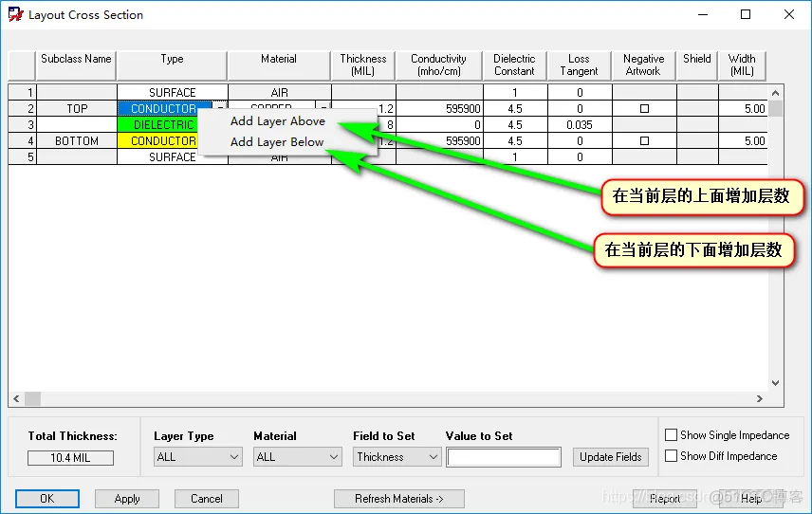
Task: Click the Help button
Action: click(x=751, y=499)
